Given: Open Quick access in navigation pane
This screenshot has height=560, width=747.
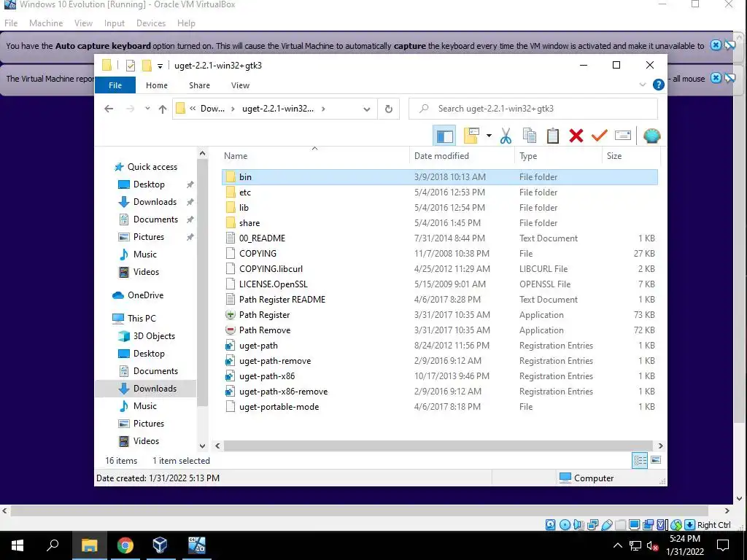Looking at the screenshot, I should pyautogui.click(x=145, y=167).
